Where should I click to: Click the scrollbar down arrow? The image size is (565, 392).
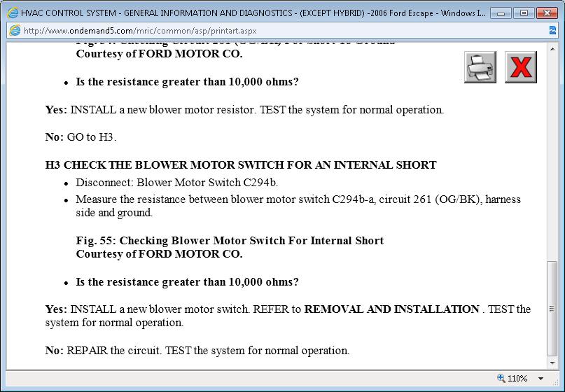pos(552,363)
